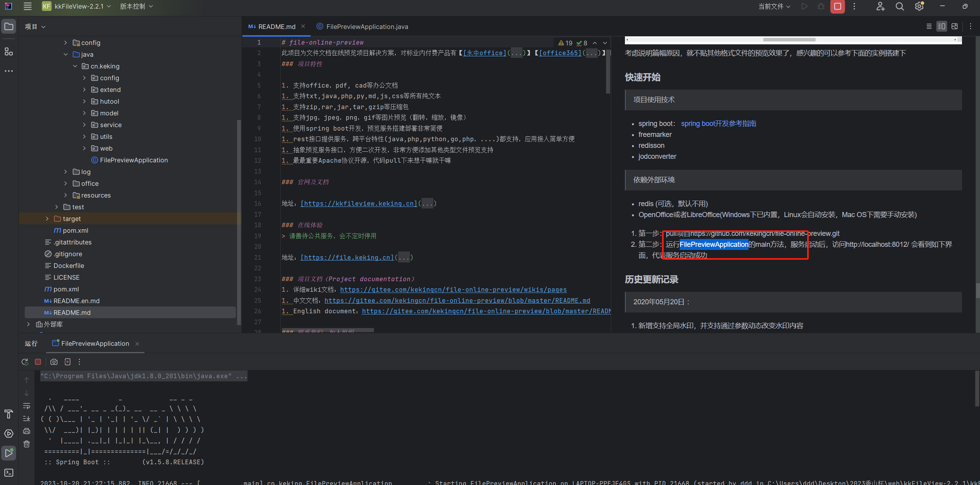Show more tool windows ellipsis
This screenshot has width=980, height=485.
[9, 71]
